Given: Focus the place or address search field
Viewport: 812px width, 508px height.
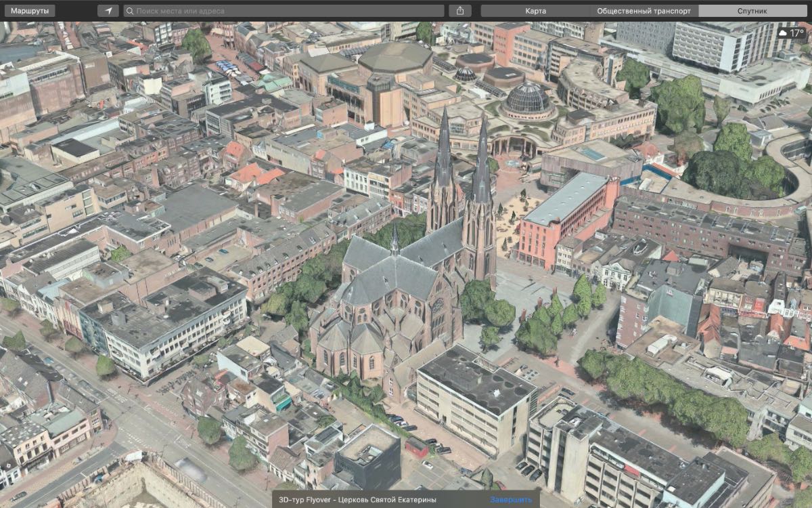Looking at the screenshot, I should tap(284, 11).
